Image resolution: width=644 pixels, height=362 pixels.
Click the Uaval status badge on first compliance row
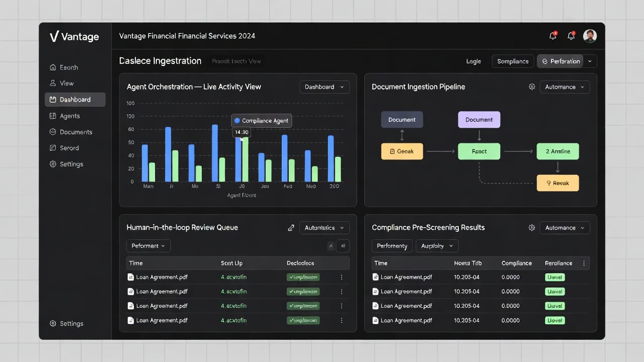554,277
